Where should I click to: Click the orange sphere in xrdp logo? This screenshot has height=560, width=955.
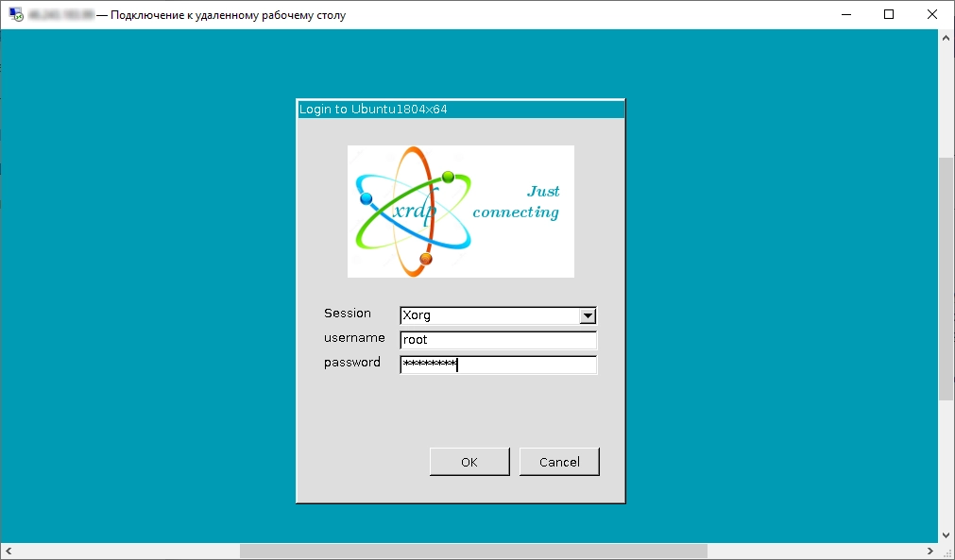[425, 258]
